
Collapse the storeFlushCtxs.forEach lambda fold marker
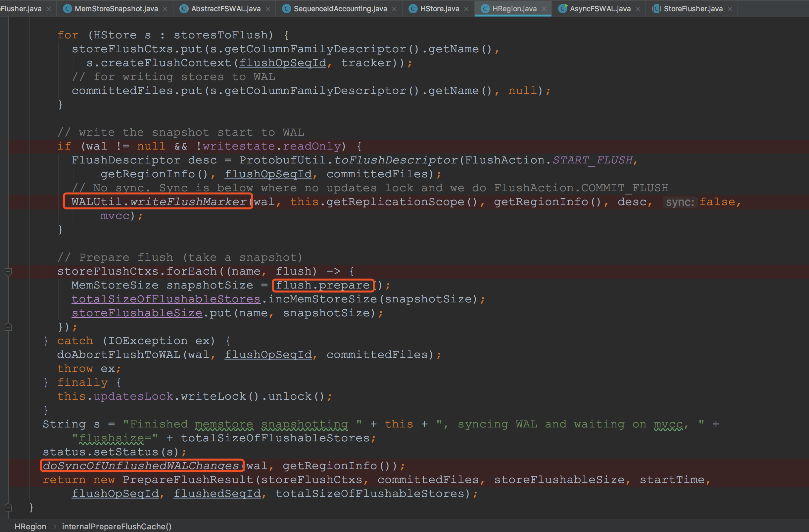(9, 271)
